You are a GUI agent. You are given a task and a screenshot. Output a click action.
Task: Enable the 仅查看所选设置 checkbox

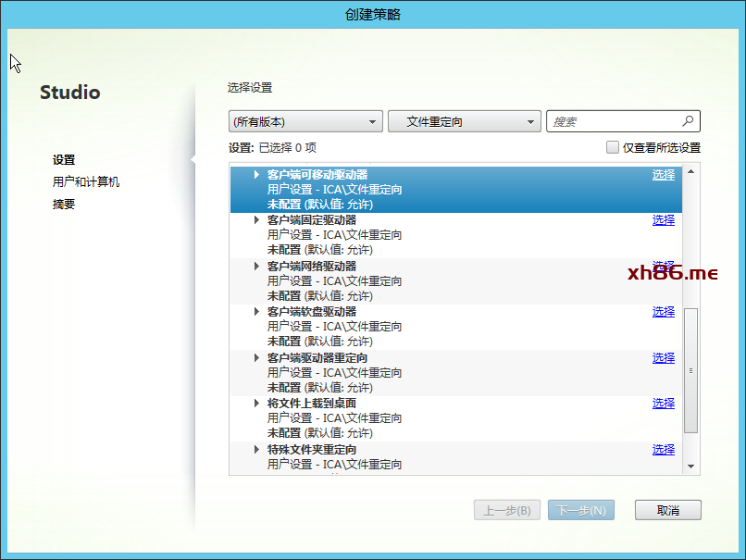click(612, 147)
